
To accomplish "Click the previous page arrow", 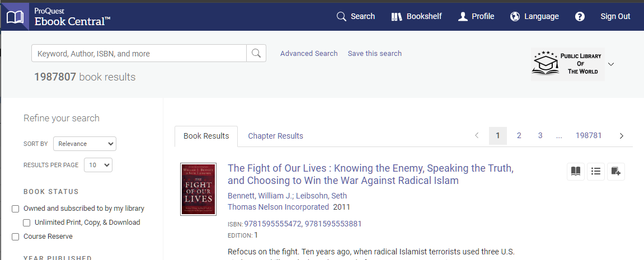I will pyautogui.click(x=477, y=135).
